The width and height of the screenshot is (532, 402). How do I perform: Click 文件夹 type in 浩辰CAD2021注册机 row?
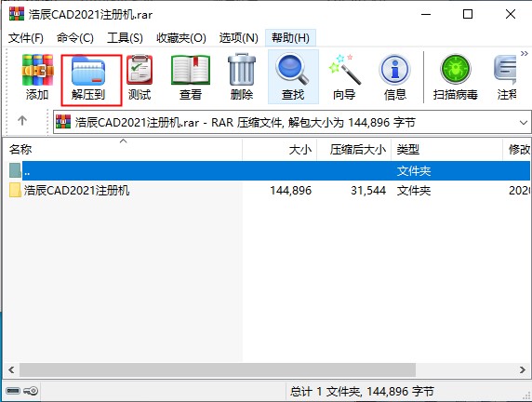point(414,191)
